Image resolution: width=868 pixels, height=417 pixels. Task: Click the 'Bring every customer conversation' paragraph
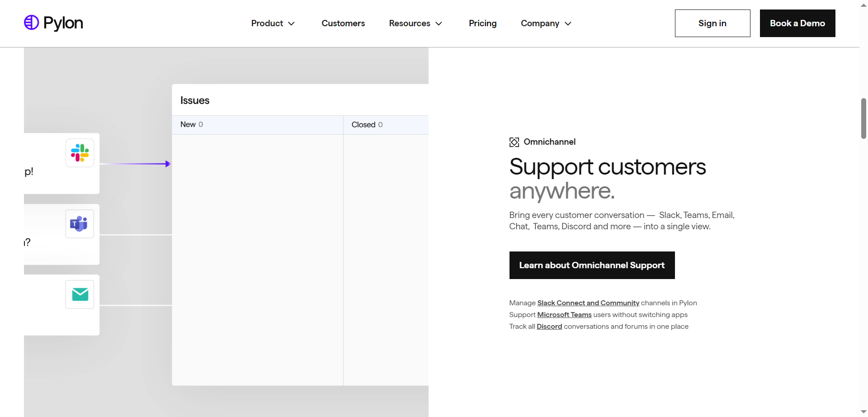click(622, 221)
